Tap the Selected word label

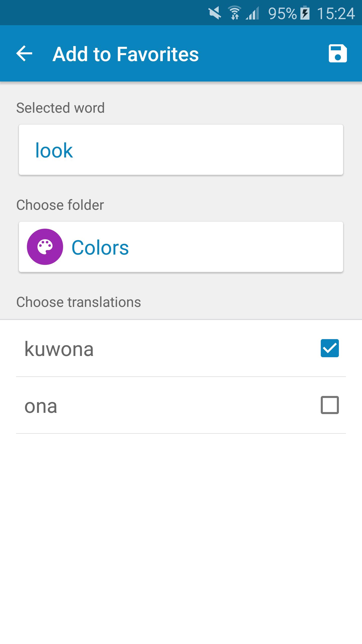(x=60, y=108)
